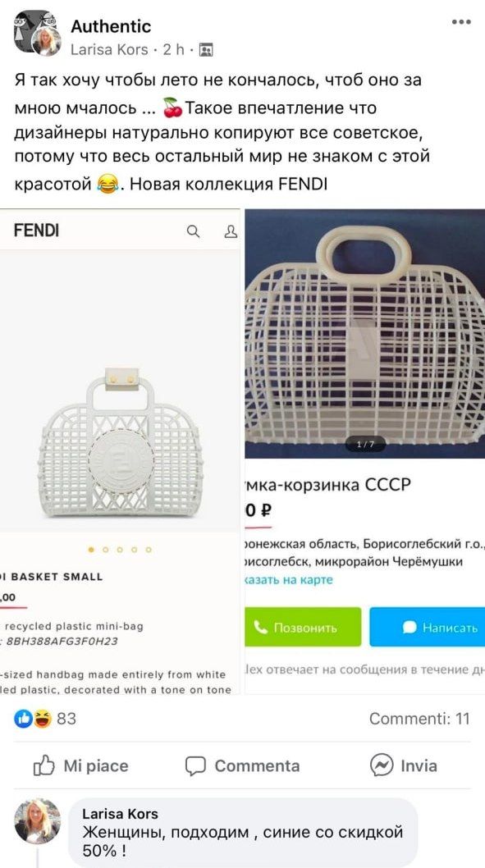Click the Commenta speech bubble icon
Image resolution: width=485 pixels, height=868 pixels.
pos(194,766)
